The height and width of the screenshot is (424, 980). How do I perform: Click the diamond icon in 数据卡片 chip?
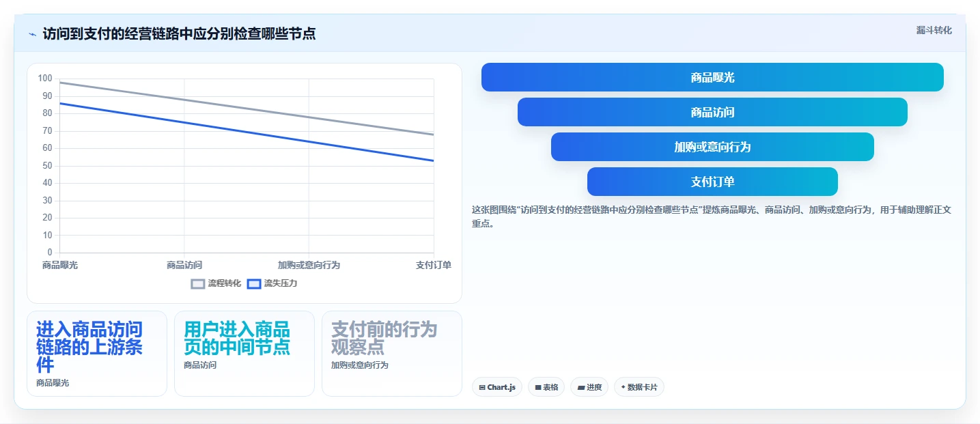[624, 387]
